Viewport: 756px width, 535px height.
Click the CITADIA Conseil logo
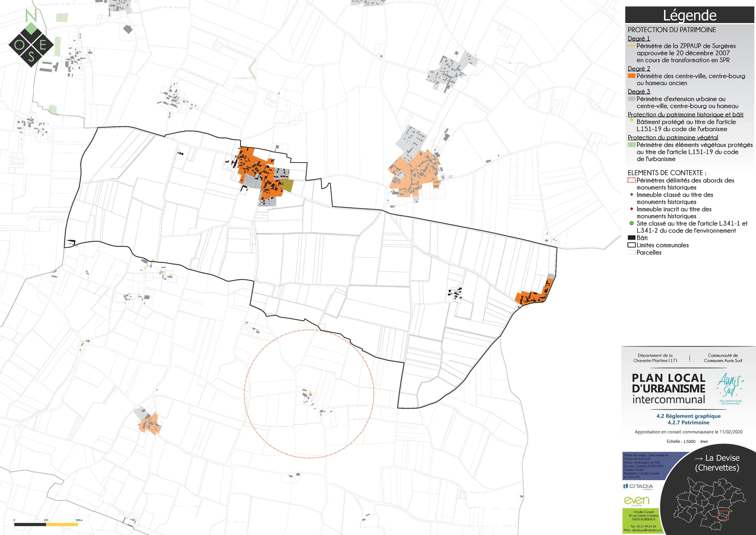pos(638,487)
